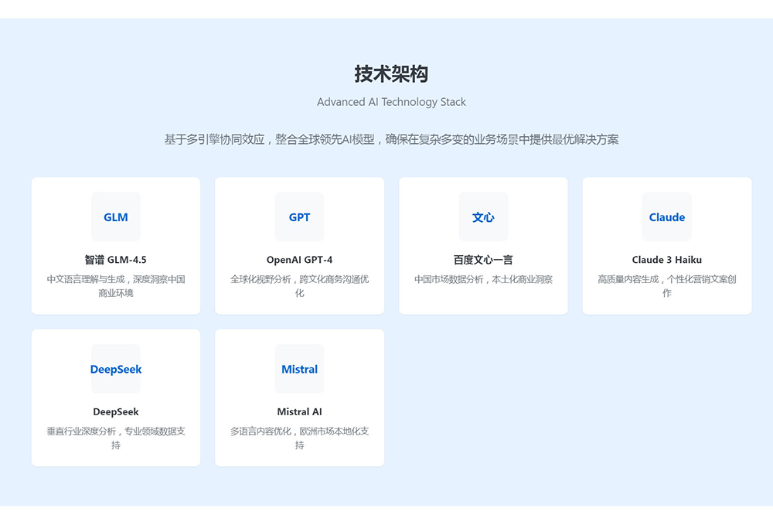Click the 文心 icon on the Baidu card

click(x=483, y=217)
